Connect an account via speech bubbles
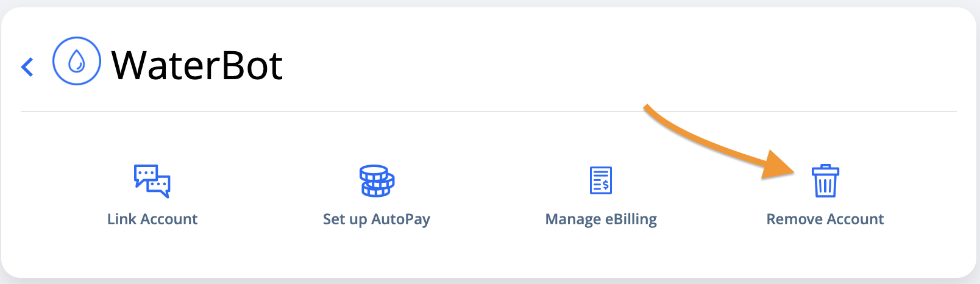Viewport: 980px width, 284px height. [x=152, y=181]
